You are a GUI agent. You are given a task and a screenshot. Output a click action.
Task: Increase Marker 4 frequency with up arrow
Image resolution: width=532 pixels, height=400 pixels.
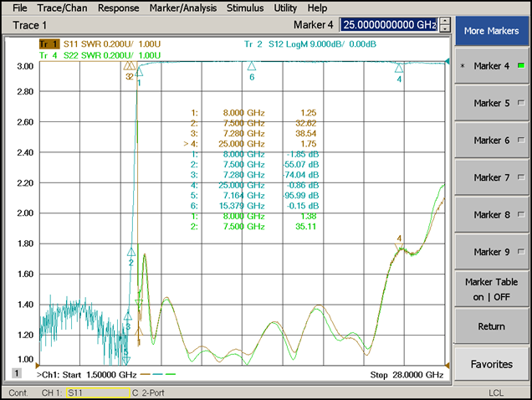point(443,21)
